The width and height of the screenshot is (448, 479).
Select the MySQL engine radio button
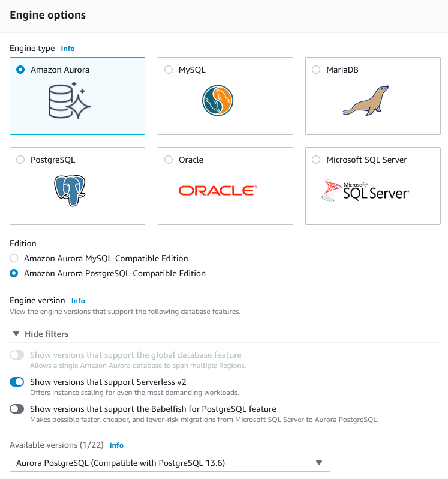(169, 70)
